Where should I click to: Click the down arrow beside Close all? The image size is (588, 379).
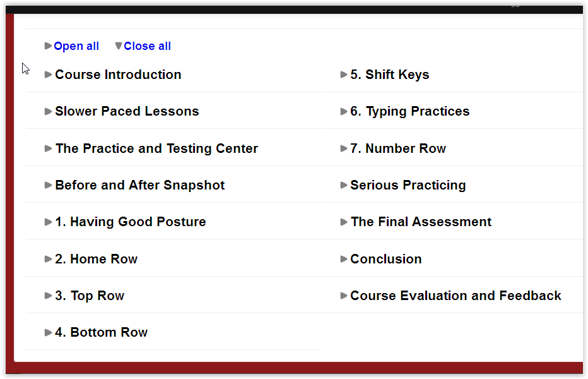tap(118, 45)
